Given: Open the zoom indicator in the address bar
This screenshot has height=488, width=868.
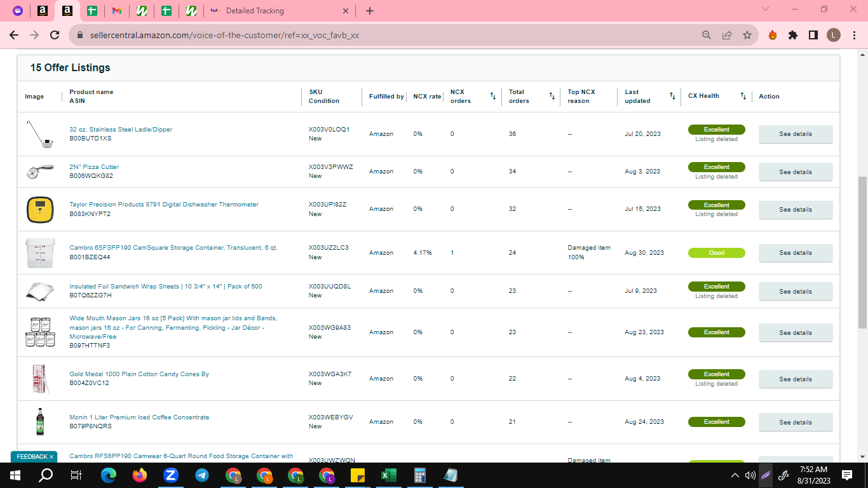Looking at the screenshot, I should (x=706, y=35).
